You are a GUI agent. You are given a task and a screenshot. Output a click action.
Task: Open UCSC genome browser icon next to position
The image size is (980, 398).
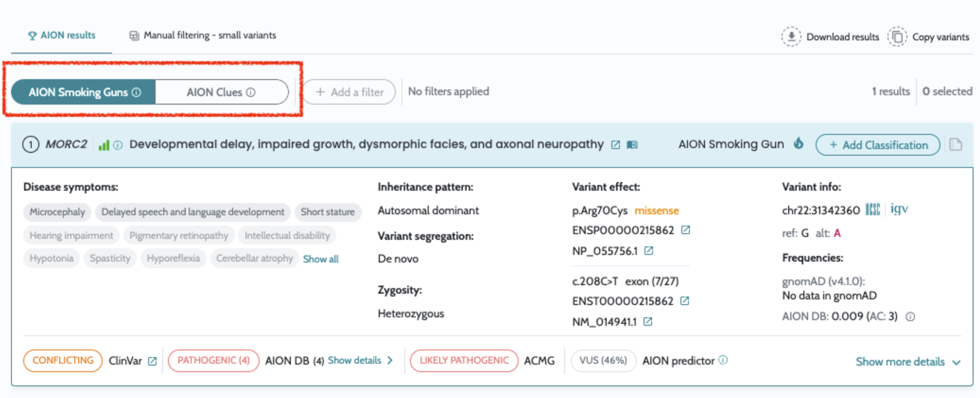pos(872,209)
